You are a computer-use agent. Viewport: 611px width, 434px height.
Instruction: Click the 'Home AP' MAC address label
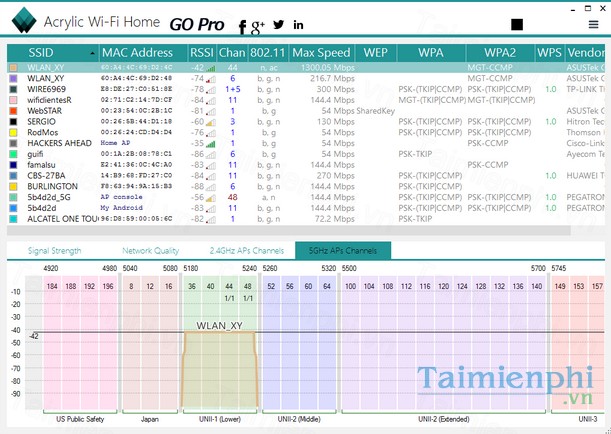tap(115, 143)
